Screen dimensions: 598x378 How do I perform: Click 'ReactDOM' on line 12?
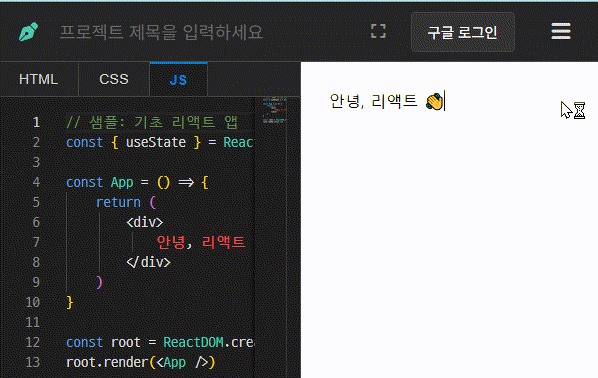click(193, 342)
